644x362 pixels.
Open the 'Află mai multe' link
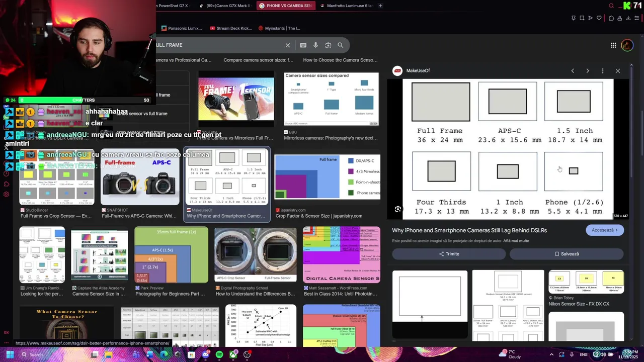point(516,241)
